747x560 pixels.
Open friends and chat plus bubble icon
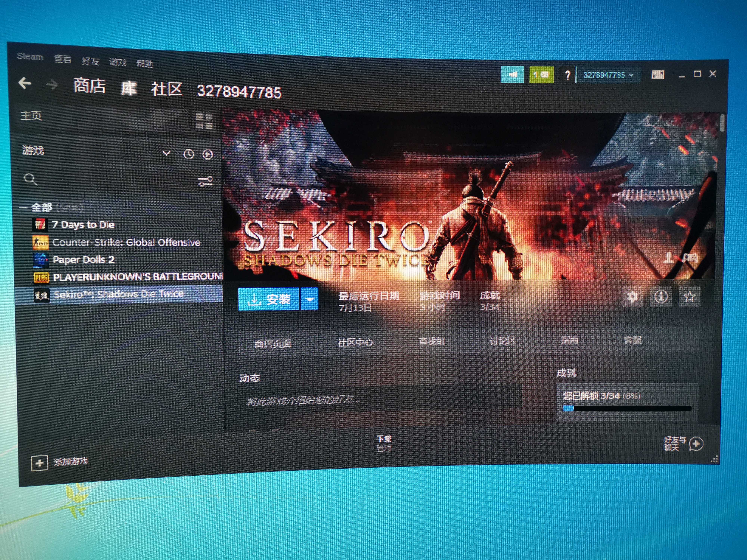click(696, 444)
